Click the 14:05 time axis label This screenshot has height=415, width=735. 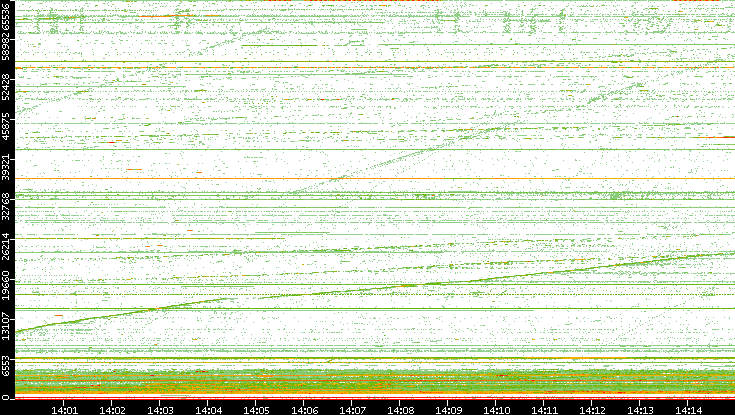pyautogui.click(x=255, y=411)
